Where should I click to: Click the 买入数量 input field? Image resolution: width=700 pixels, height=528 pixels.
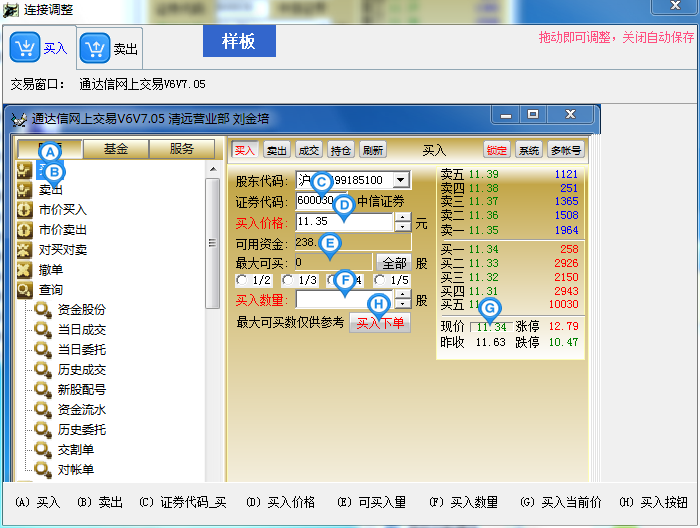[x=344, y=299]
